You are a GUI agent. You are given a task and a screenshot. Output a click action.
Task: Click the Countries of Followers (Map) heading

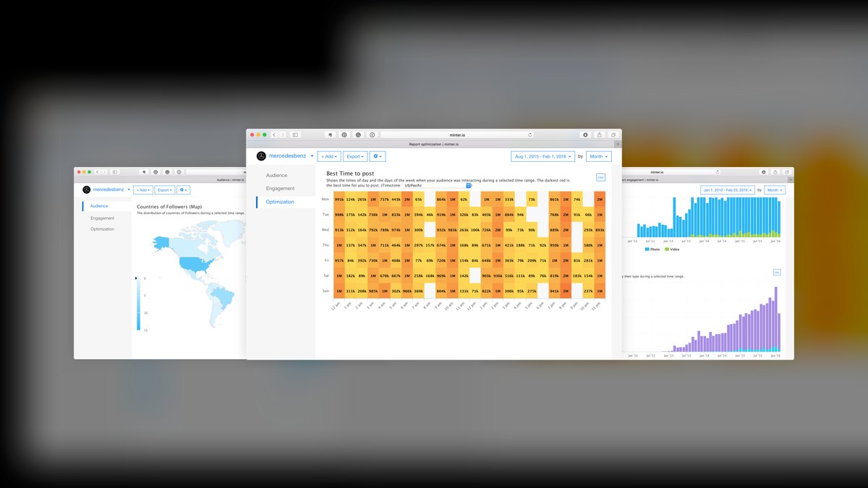click(x=169, y=207)
